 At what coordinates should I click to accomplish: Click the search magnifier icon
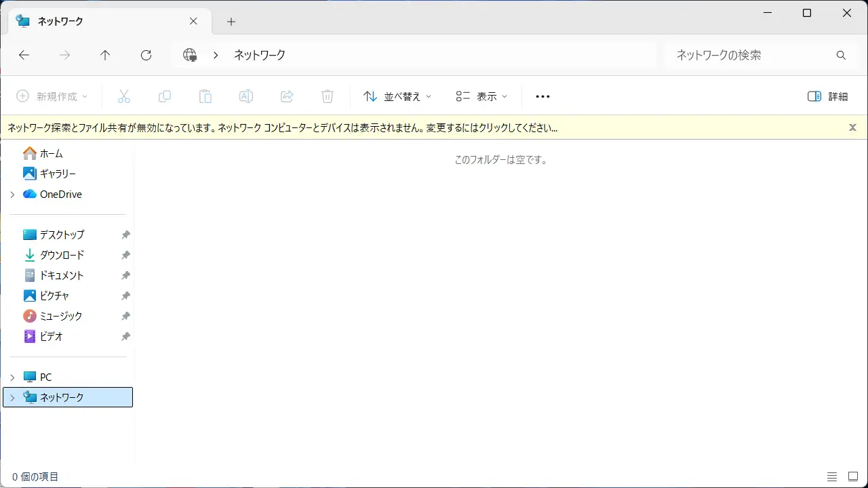point(841,56)
